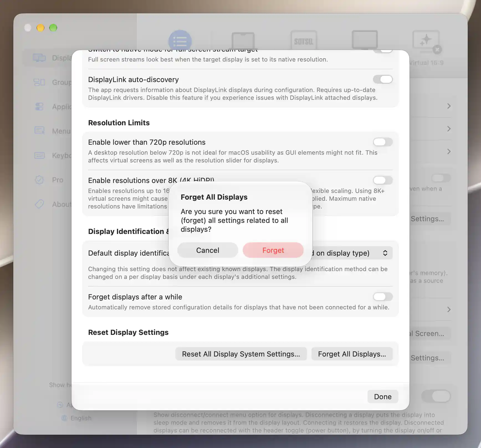Toggle DisplayLink auto-discovery switch

[x=383, y=79]
